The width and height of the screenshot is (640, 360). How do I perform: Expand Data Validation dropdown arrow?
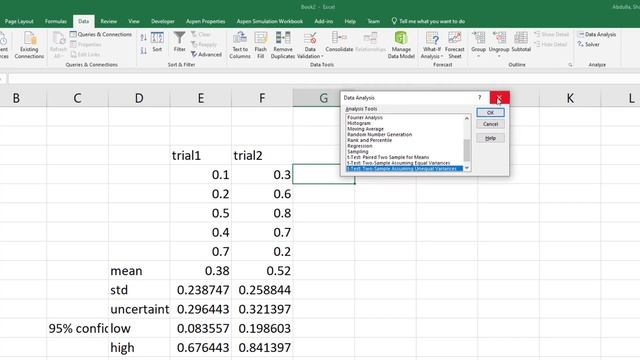pos(322,56)
